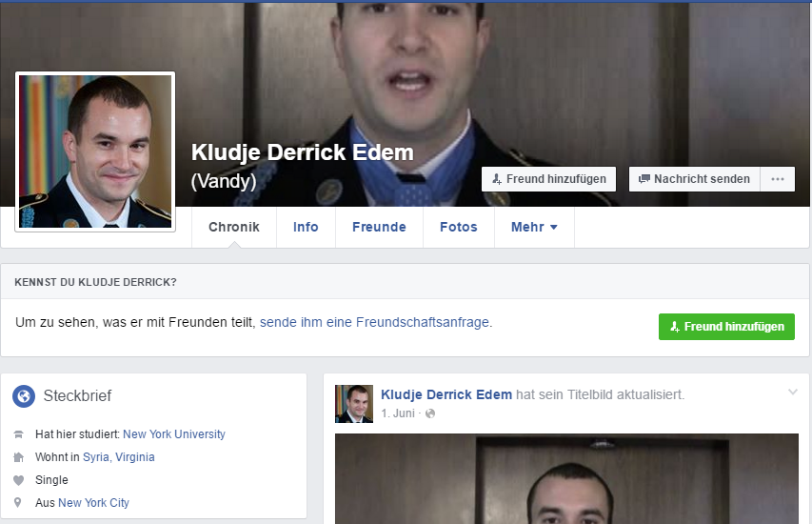
Task: Open the three-dots more options button
Action: 778,179
